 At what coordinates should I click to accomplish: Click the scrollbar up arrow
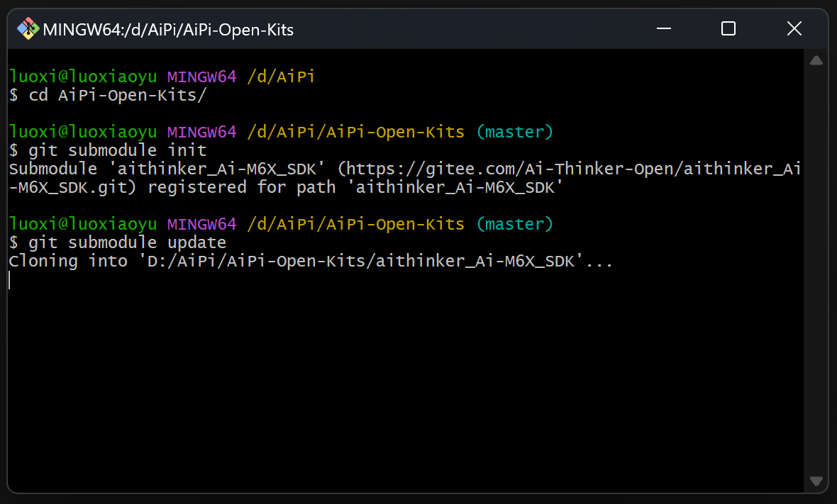coord(816,60)
